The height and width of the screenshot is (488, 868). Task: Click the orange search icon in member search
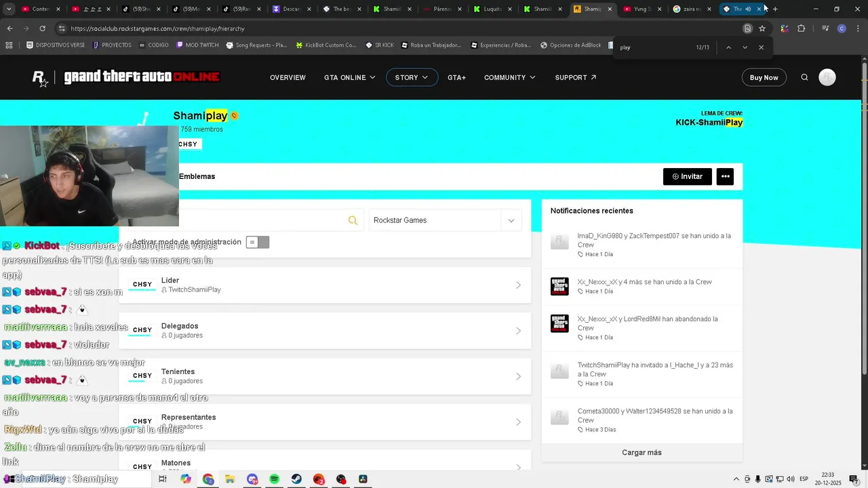tap(353, 220)
